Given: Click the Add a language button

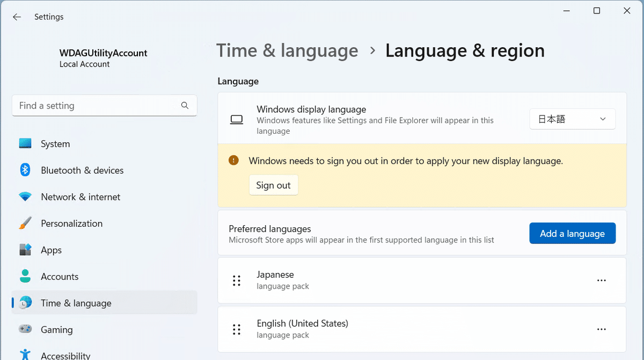Looking at the screenshot, I should pos(572,234).
